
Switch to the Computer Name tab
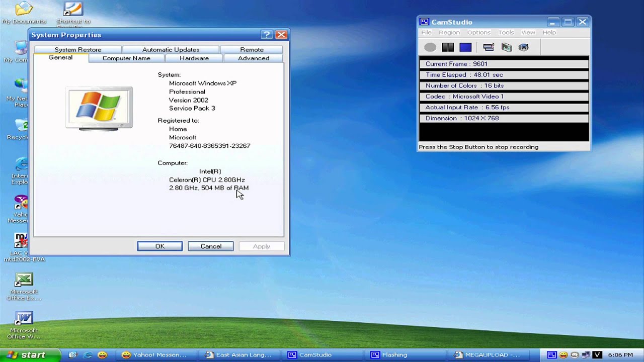(126, 58)
